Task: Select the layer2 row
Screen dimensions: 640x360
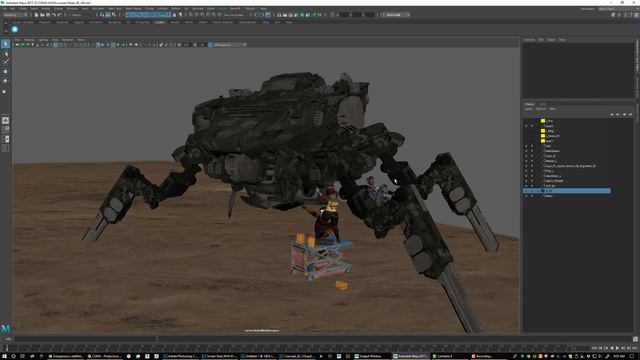Action: (567, 126)
